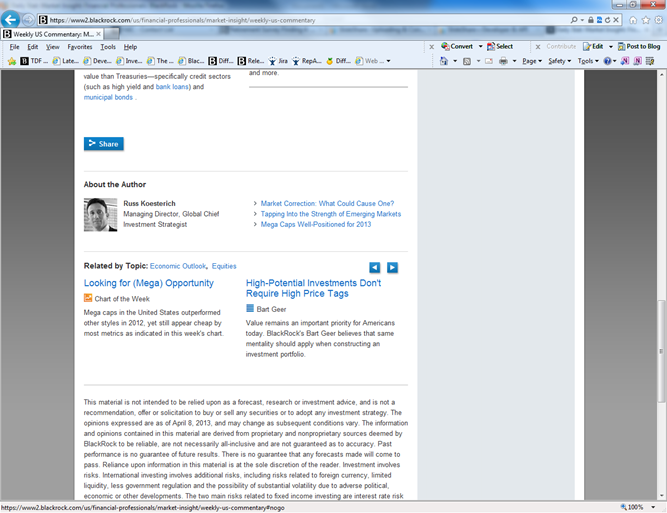Screen dimensions: 667x513
Task: Click the Add to Favorites bar star icon
Action: [11, 61]
